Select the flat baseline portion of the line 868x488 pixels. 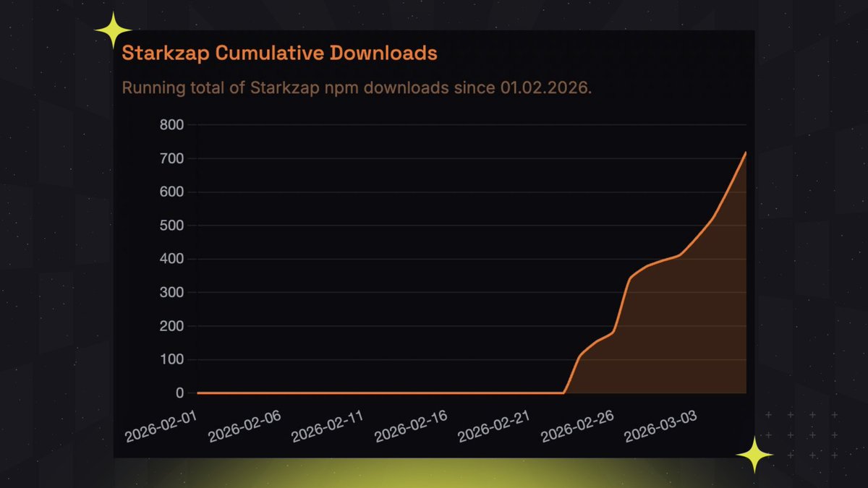(x=362, y=392)
